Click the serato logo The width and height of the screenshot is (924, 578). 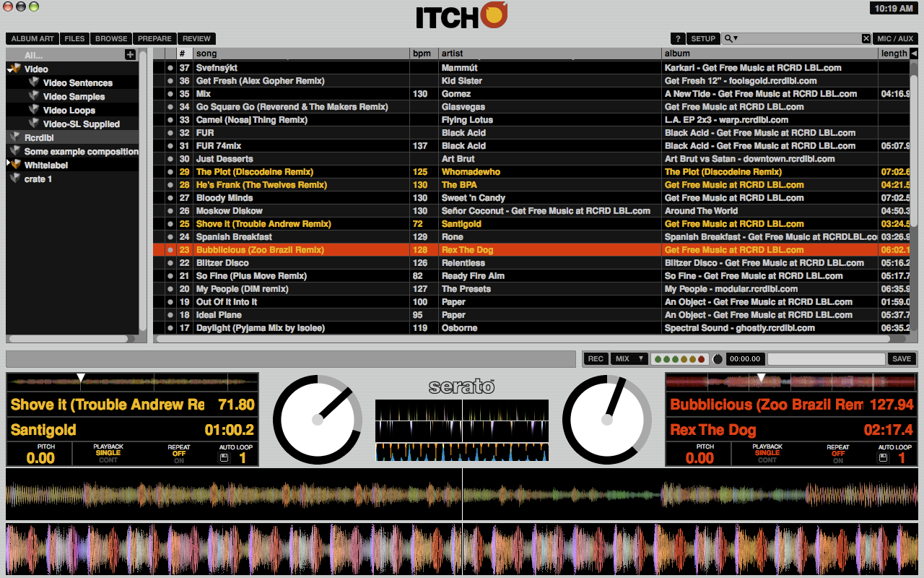pos(462,387)
